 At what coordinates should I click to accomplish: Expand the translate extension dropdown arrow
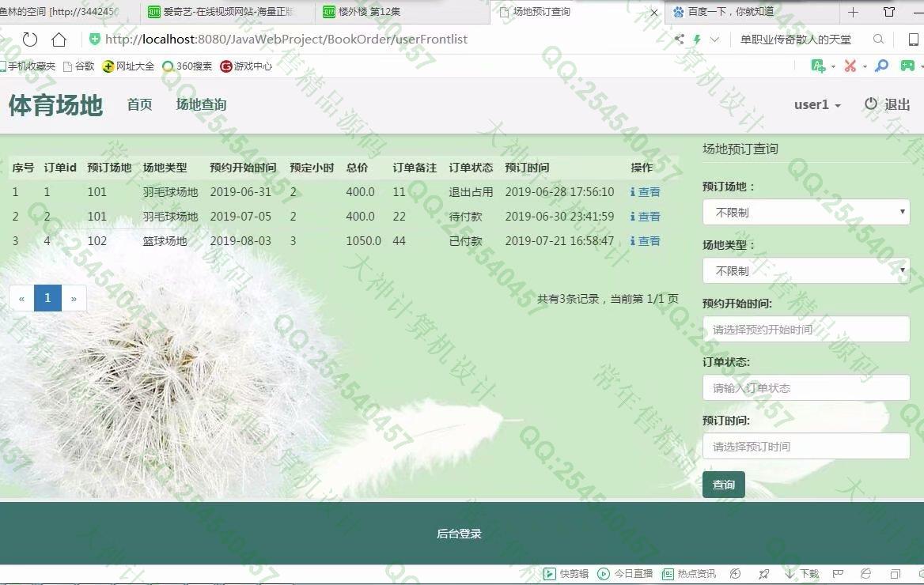pos(833,66)
